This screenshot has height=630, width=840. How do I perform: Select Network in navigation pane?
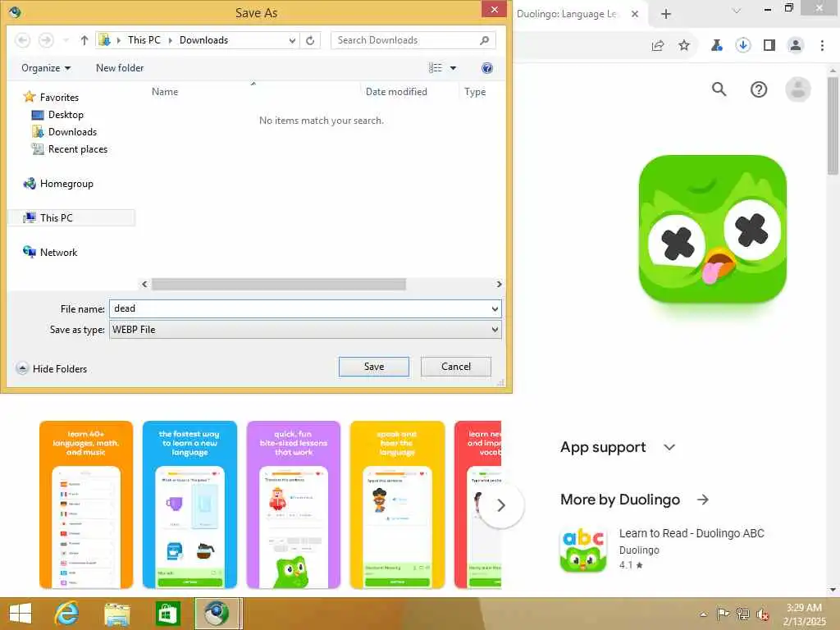(58, 253)
